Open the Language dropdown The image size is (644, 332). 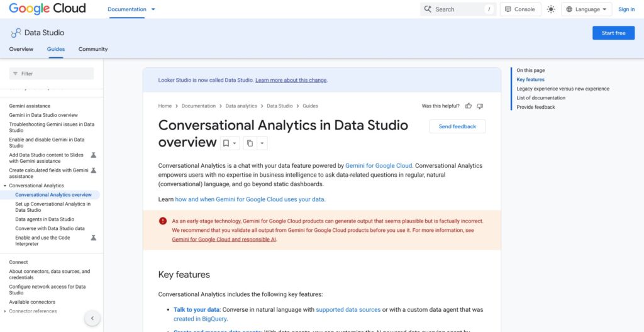587,9
